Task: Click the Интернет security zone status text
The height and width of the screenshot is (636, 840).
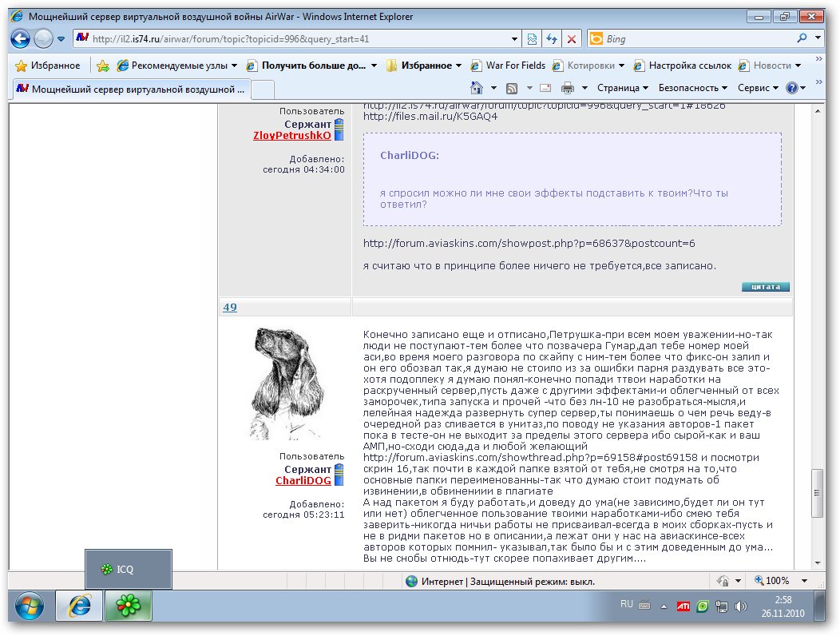Action: (x=508, y=582)
